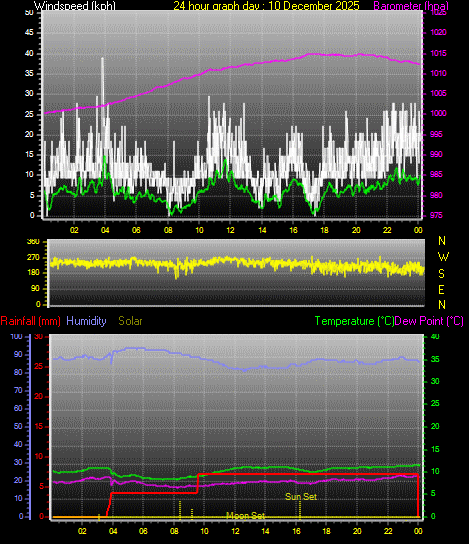Click the 'Moon Set' label
Image resolution: width=469 pixels, height=544 pixels.
coord(246,516)
